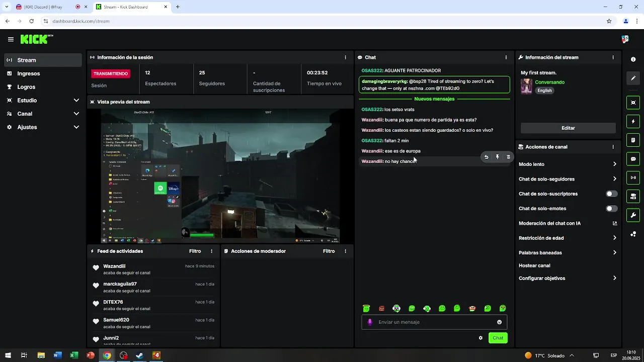Open chat settings gear beside Chat button
Image resolution: width=644 pixels, height=362 pixels.
pos(480,338)
